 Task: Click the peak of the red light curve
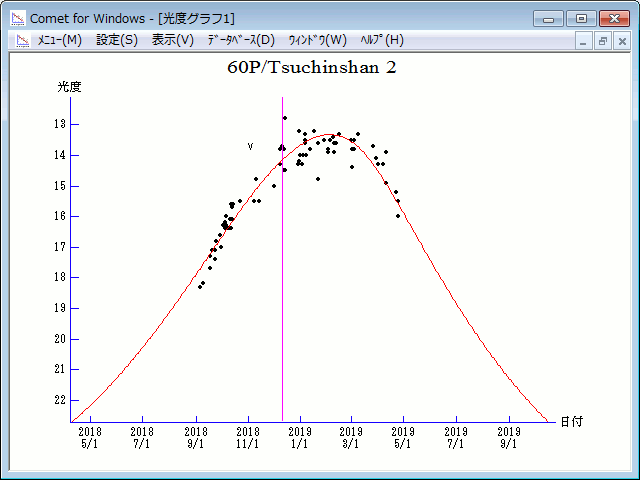pyautogui.click(x=330, y=135)
